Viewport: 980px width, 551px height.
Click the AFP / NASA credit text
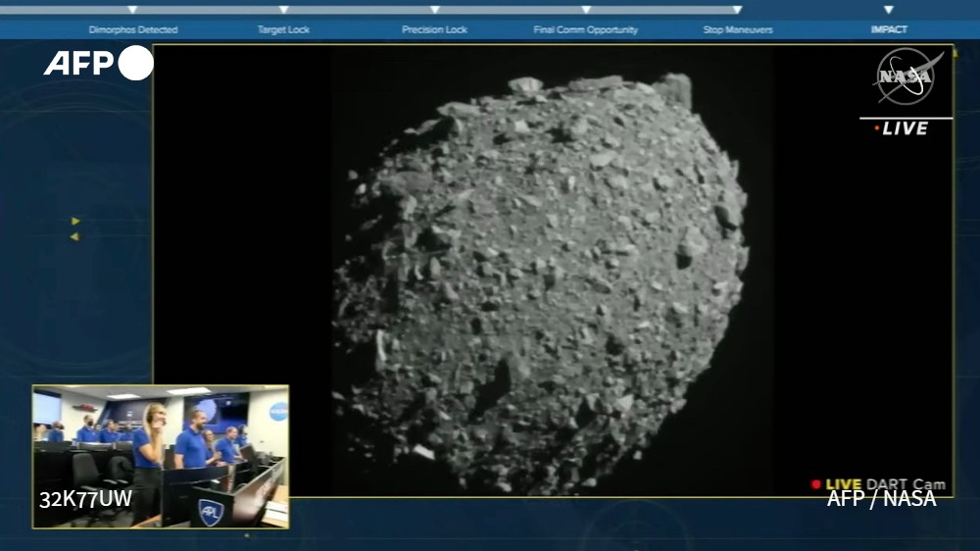881,498
